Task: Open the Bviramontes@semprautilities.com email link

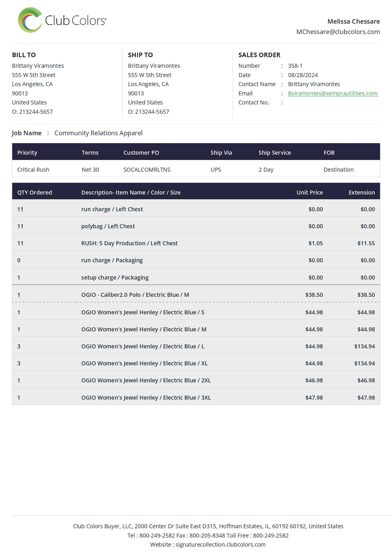Action: 333,93
